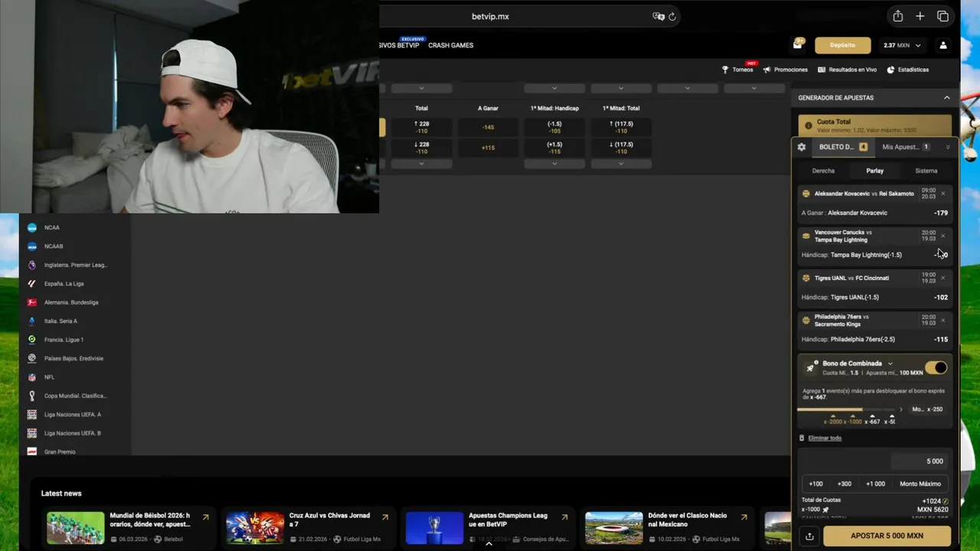
Task: Open the user profile icon
Action: [x=943, y=45]
